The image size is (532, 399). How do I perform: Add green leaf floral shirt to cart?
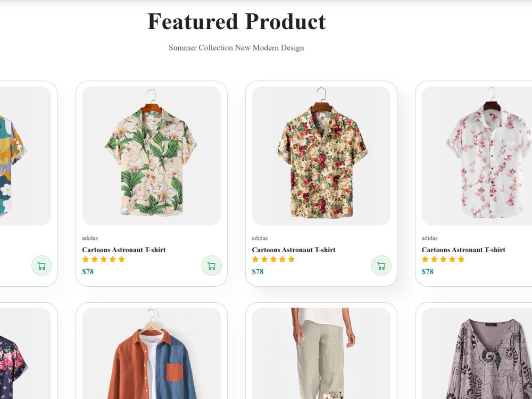point(211,265)
